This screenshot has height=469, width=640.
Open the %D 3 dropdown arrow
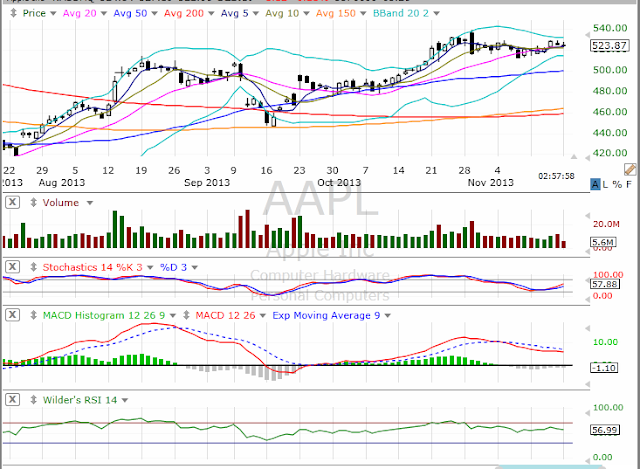point(195,268)
